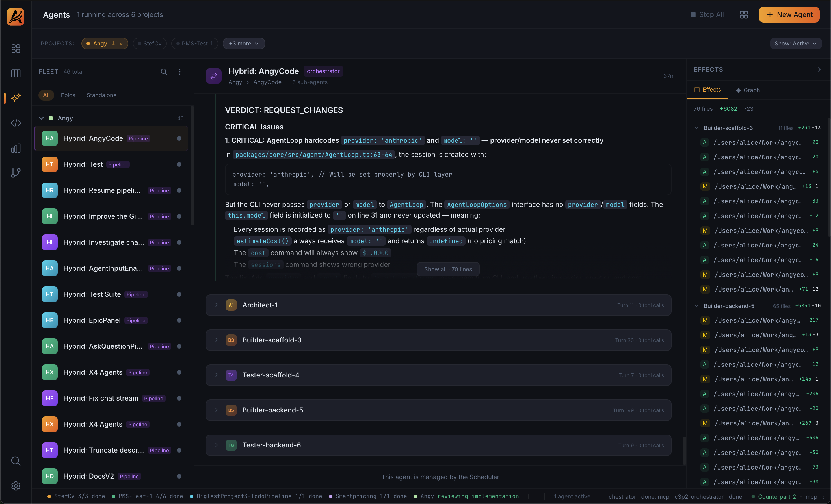Click the kanban board columns sidebar icon
The image size is (831, 504).
(16, 73)
